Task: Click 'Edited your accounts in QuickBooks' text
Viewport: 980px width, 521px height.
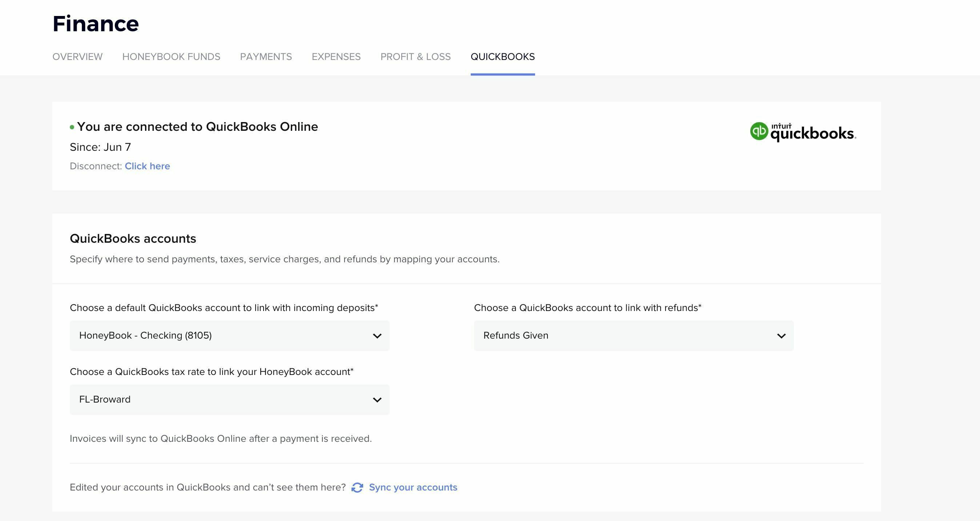Action: pos(208,488)
